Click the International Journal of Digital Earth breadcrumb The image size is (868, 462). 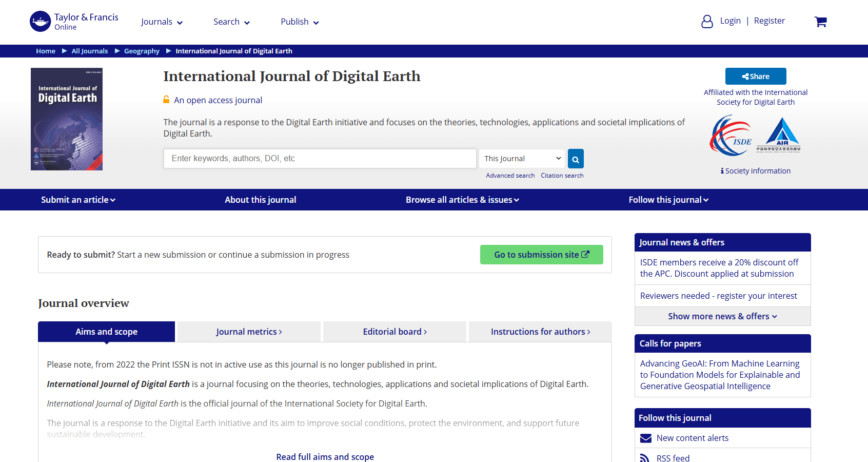[234, 51]
